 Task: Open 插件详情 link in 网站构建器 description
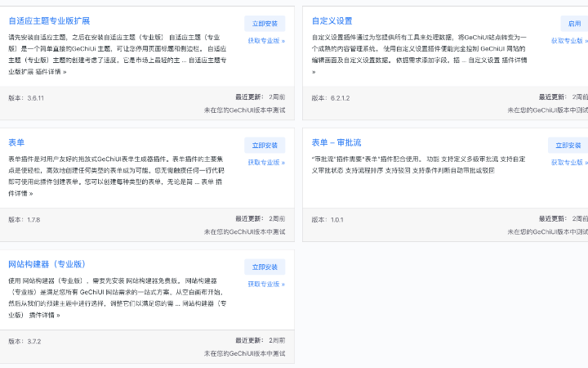(45, 315)
